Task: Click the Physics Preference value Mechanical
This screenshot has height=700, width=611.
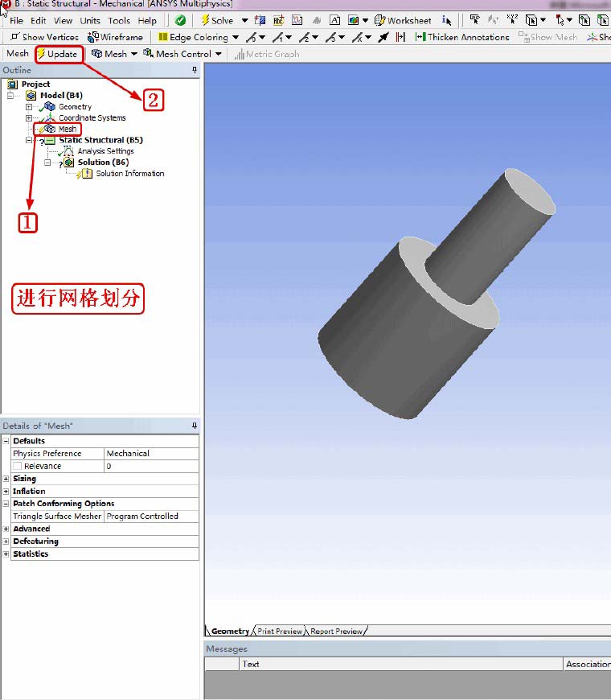Action: (151, 454)
